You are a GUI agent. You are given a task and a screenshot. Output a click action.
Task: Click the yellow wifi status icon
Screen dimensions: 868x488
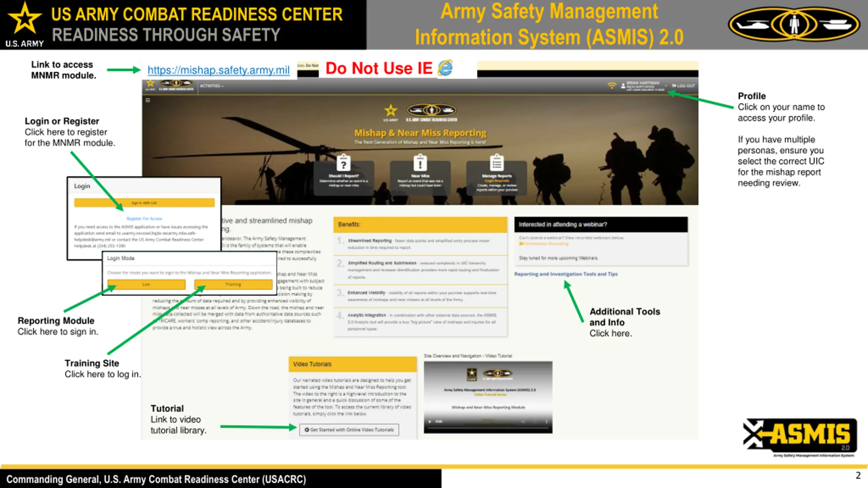(611, 86)
